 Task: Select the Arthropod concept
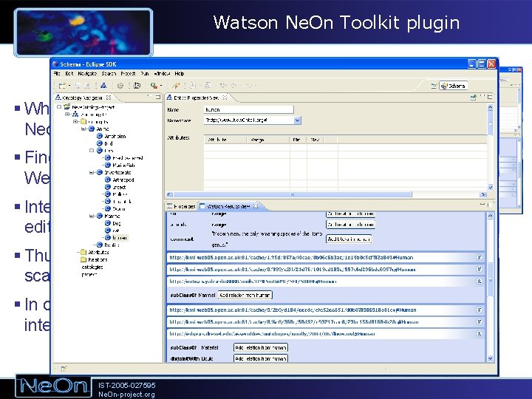pos(123,180)
